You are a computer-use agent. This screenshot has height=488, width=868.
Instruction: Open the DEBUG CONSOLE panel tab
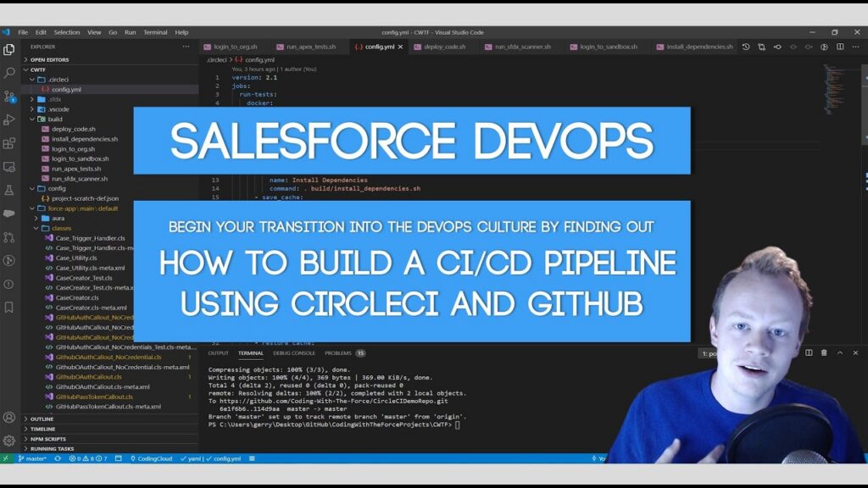294,353
